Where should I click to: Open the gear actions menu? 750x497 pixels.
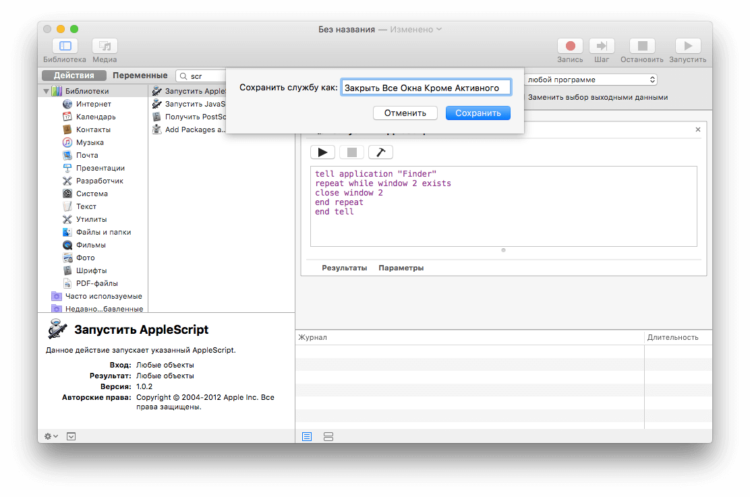[x=51, y=436]
